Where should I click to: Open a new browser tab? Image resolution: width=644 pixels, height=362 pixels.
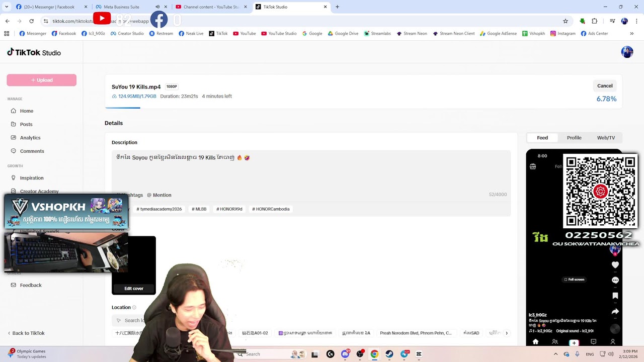coord(337,7)
